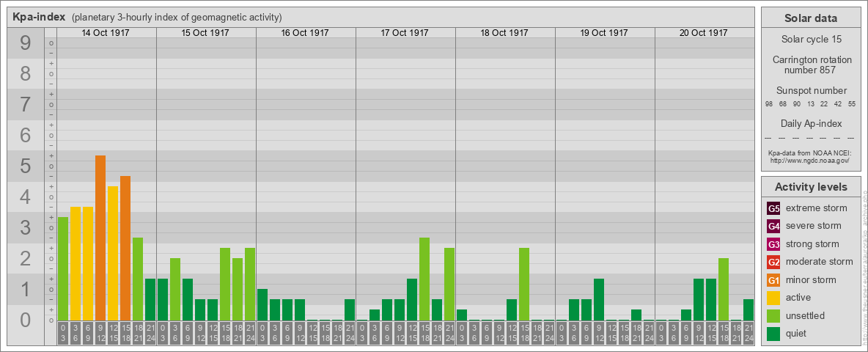Click the dark green quiet swatch
This screenshot has width=868, height=352.
pos(773,333)
